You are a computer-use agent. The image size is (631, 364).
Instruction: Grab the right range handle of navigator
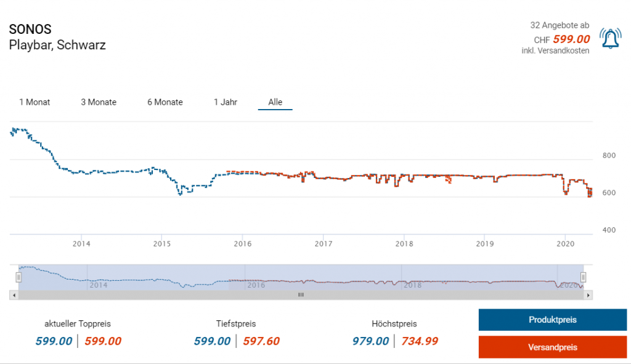(x=583, y=277)
